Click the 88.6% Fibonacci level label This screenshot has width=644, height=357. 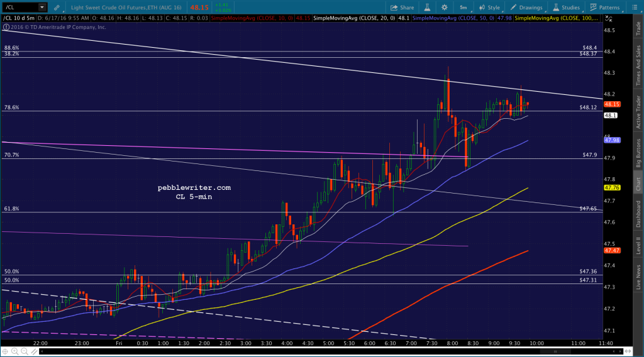coord(11,48)
